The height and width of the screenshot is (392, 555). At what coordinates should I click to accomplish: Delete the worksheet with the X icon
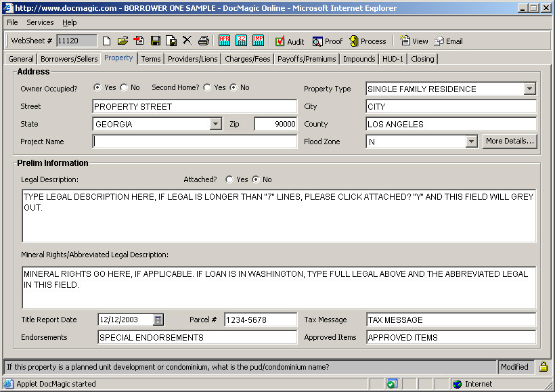[187, 41]
